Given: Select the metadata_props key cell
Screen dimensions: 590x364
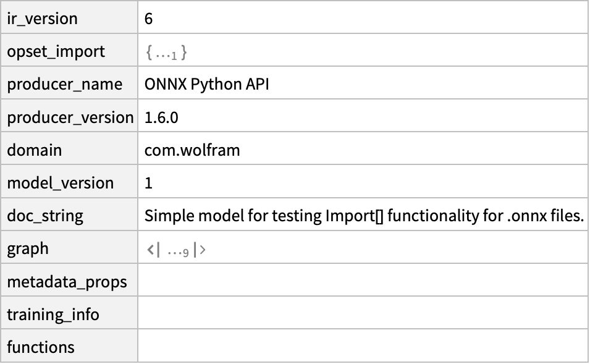Looking at the screenshot, I should click(x=69, y=280).
